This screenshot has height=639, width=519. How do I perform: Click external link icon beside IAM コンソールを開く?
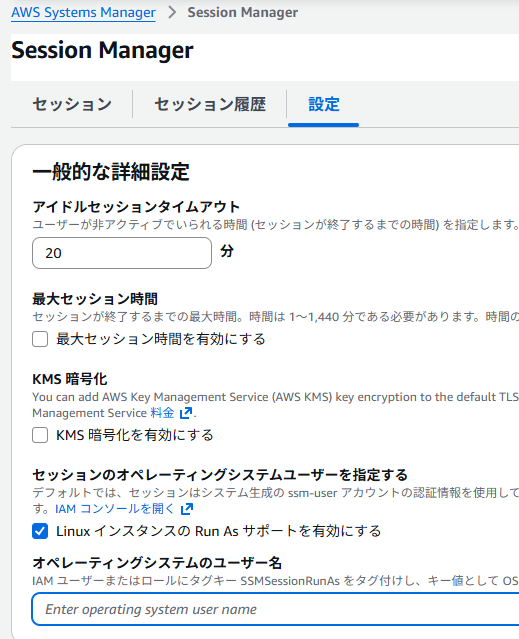[x=187, y=509]
